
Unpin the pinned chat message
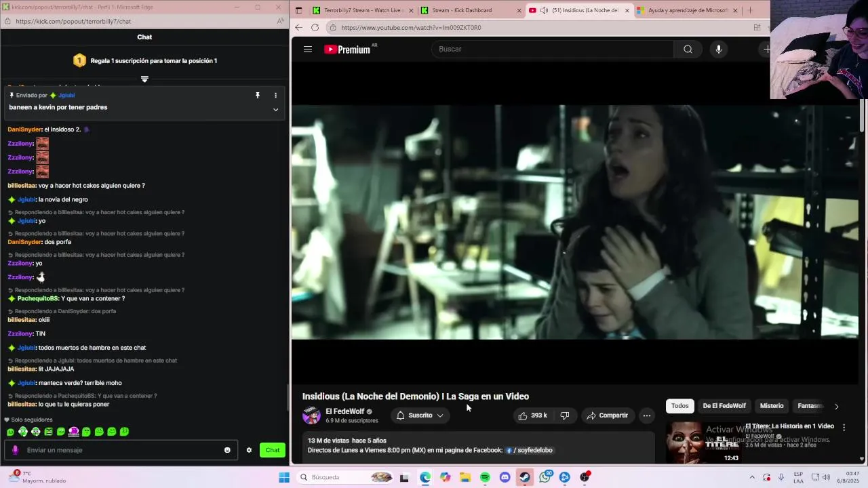click(x=258, y=96)
